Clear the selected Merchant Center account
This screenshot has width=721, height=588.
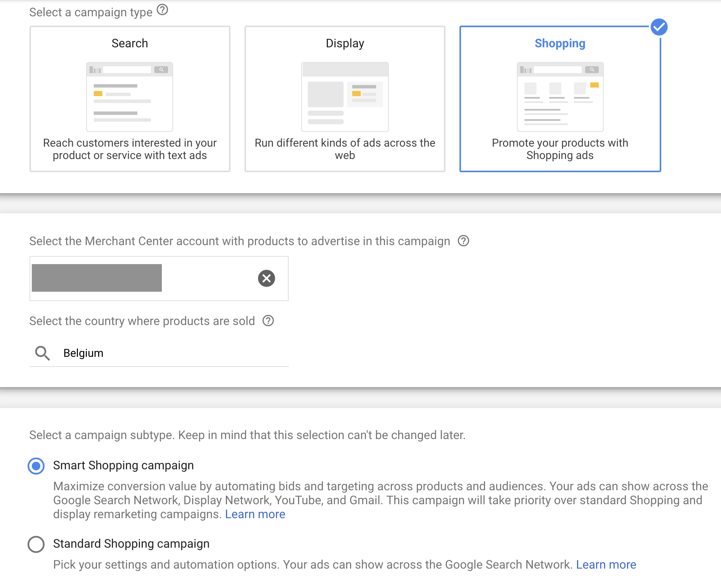point(266,278)
